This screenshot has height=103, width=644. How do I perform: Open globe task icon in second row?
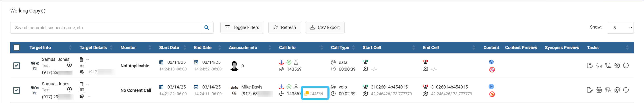[x=617, y=90]
